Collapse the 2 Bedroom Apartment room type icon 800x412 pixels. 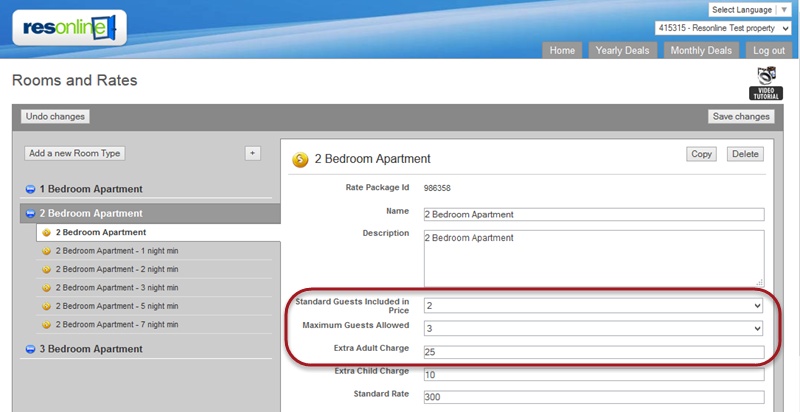coord(30,214)
